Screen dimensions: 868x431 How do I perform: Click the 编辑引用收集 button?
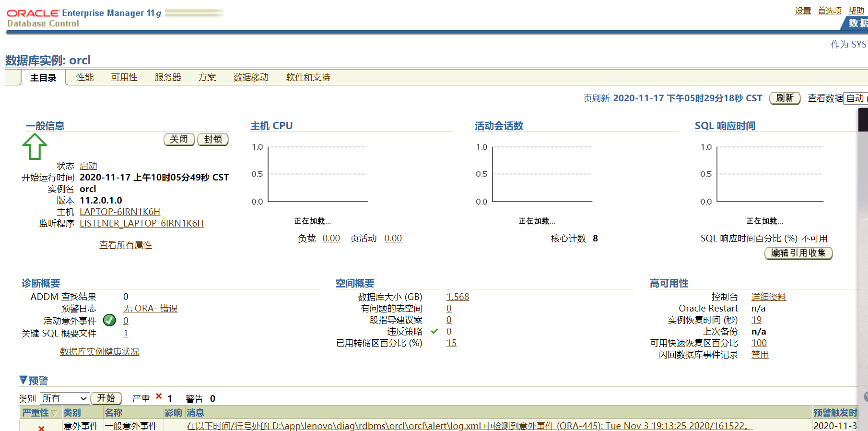798,253
